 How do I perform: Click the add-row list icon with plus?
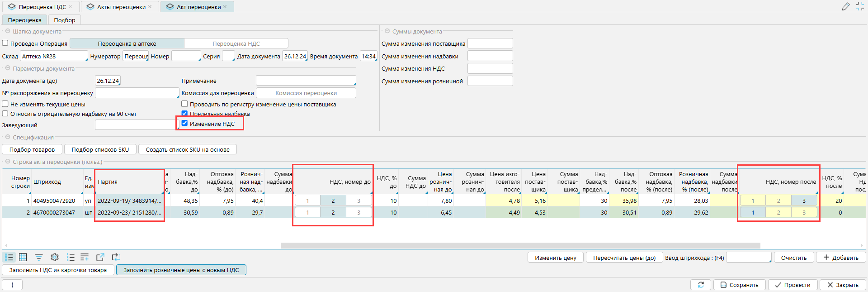tap(85, 257)
